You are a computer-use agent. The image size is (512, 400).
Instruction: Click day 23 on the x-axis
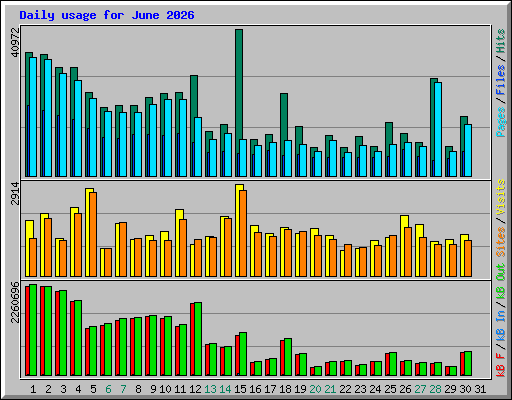(x=360, y=389)
